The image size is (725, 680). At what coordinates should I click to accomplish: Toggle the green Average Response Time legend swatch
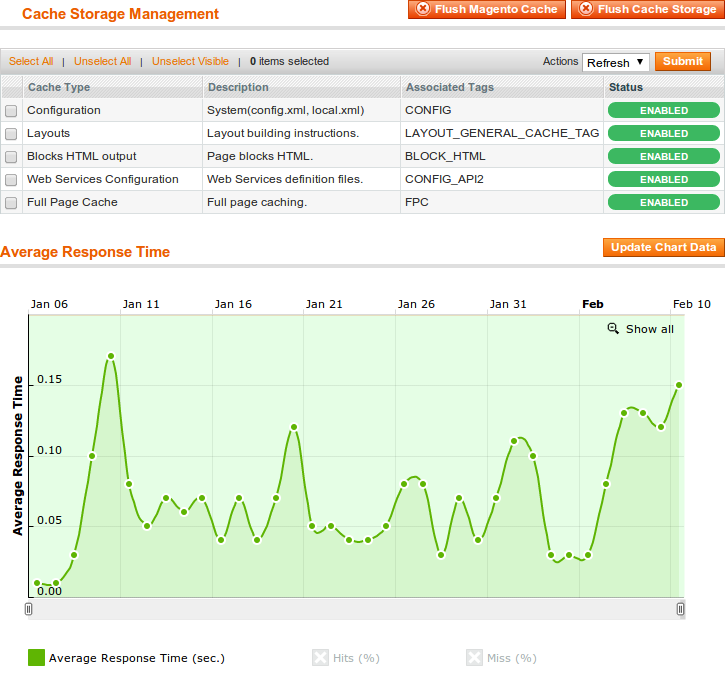click(37, 658)
